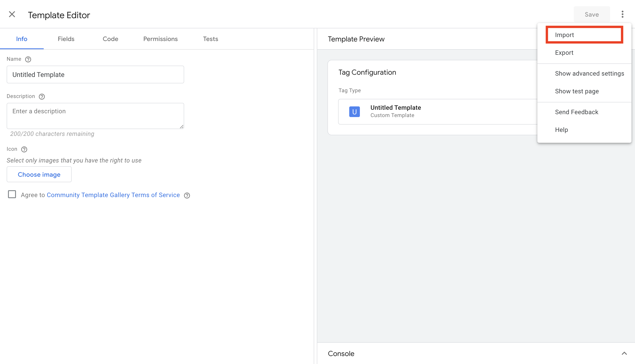Image resolution: width=635 pixels, height=364 pixels.
Task: Collapse the Console panel using the chevron
Action: coord(624,354)
